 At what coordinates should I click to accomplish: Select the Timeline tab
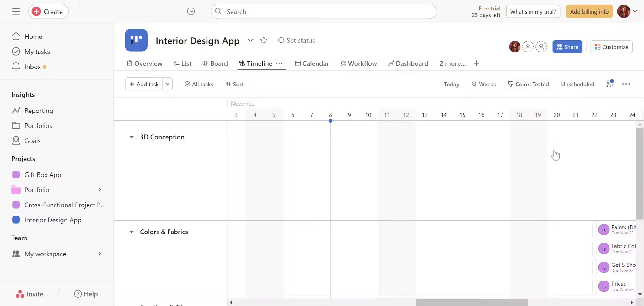[256, 63]
